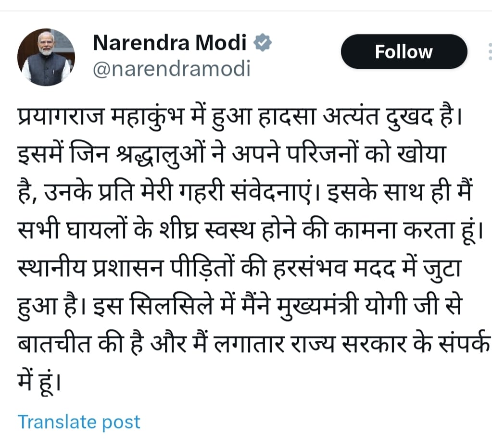Select the verification checkmark next to the name
Image resolution: width=492 pixels, height=448 pixels.
pos(263,42)
